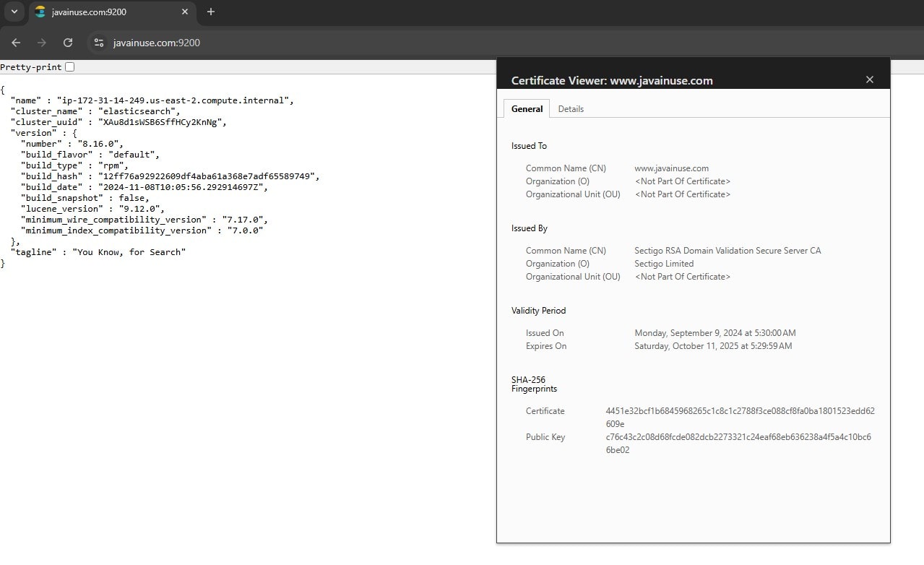Click the Expires On date value

click(x=713, y=346)
